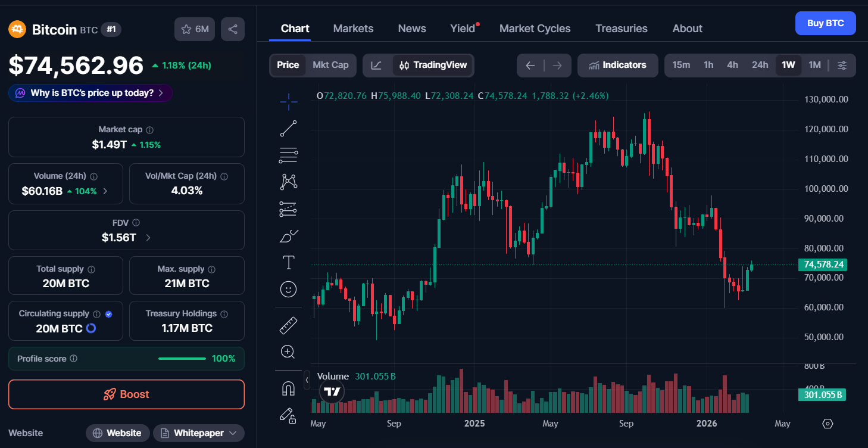The height and width of the screenshot is (448, 868).
Task: Share Bitcoin page via share icon
Action: click(x=233, y=29)
